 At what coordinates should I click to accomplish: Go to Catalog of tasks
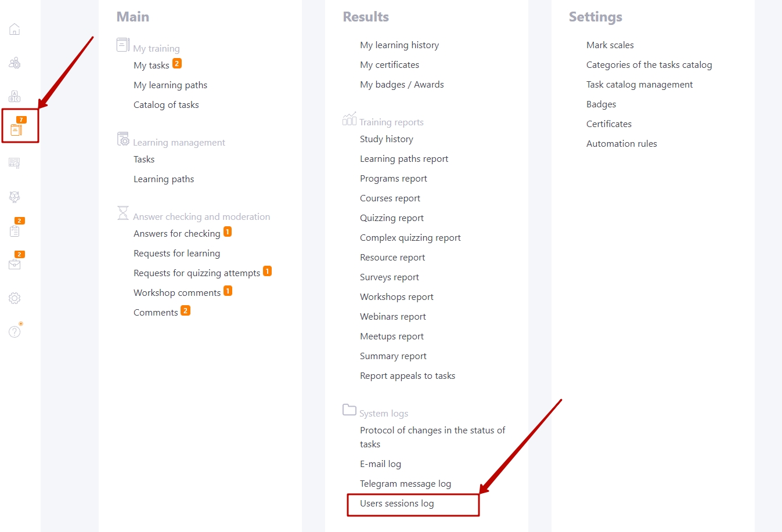166,105
